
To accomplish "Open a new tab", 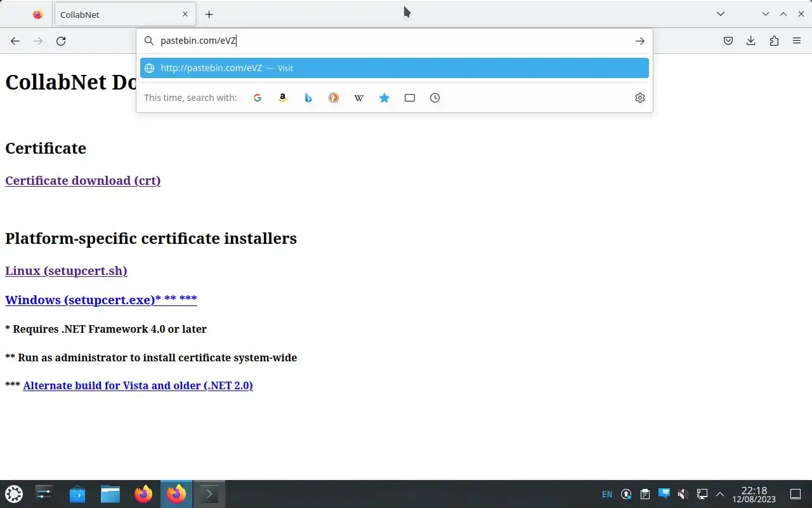I will coord(209,14).
